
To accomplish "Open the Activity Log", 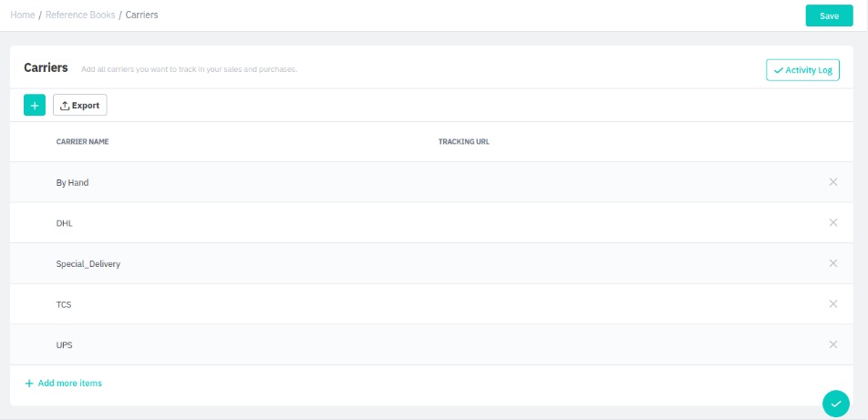I will (802, 70).
